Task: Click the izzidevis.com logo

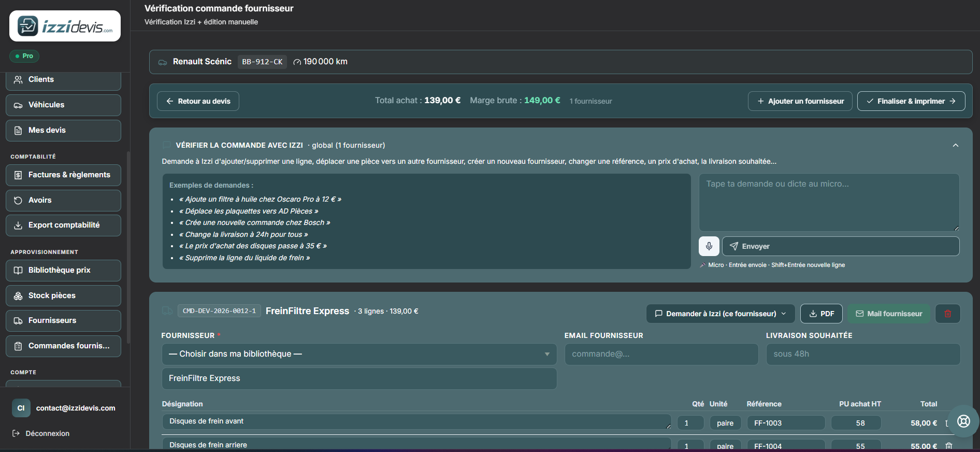Action: coord(65,26)
